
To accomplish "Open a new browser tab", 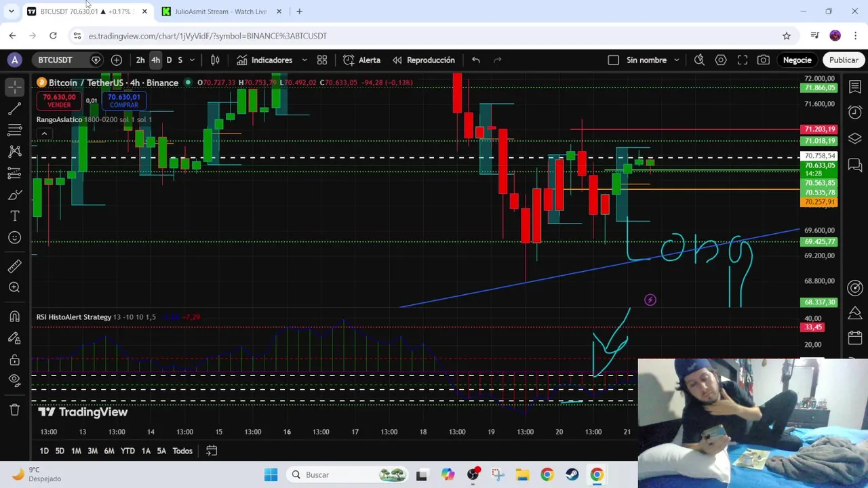I will point(299,12).
